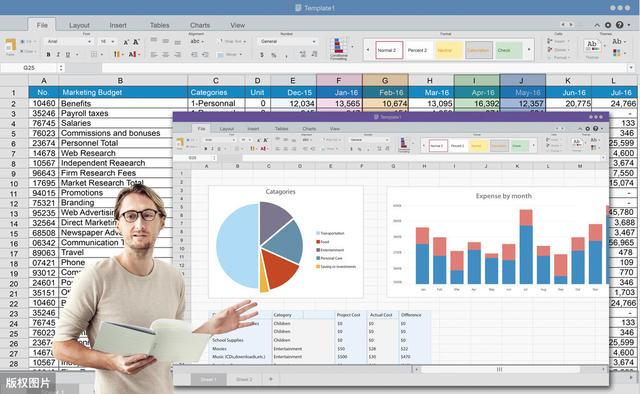
Task: Click the settings gear icon in back window
Action: [608, 25]
